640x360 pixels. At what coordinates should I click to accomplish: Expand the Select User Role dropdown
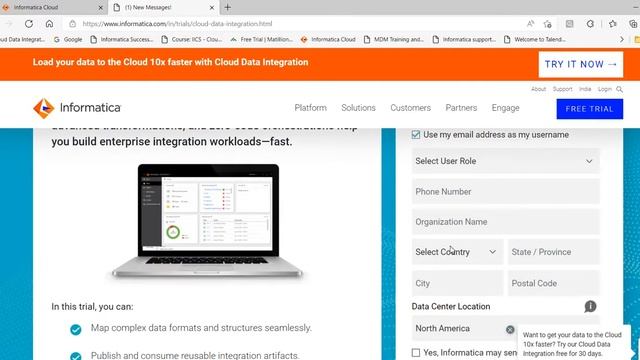tap(505, 161)
